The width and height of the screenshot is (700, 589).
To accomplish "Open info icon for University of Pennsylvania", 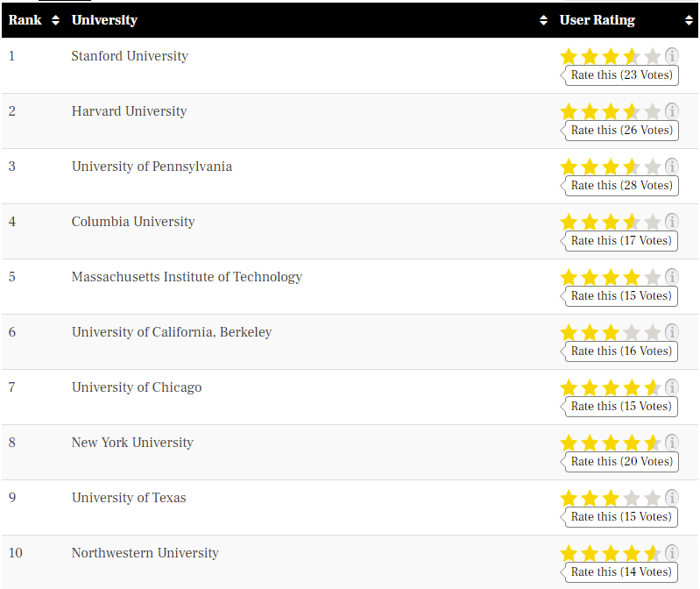I will coord(672,167).
